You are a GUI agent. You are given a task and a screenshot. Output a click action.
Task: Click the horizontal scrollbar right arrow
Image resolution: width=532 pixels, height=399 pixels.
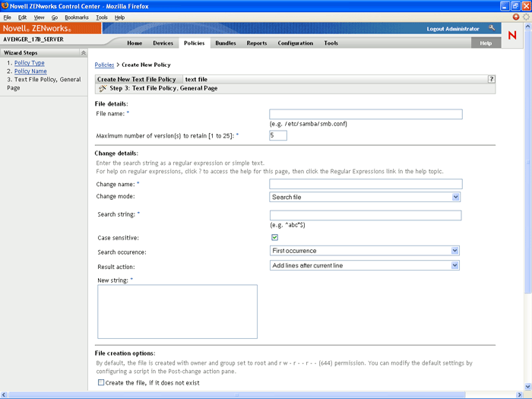coord(519,395)
